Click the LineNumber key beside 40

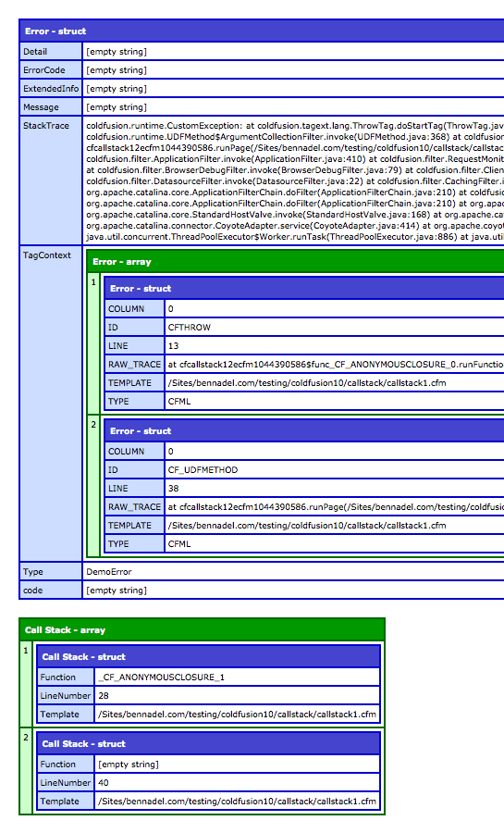66,783
